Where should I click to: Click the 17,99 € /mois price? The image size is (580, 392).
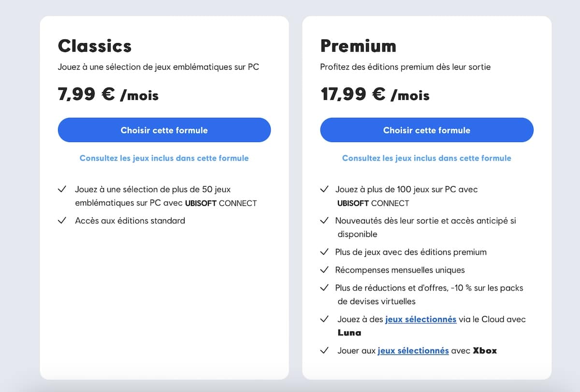coord(375,94)
